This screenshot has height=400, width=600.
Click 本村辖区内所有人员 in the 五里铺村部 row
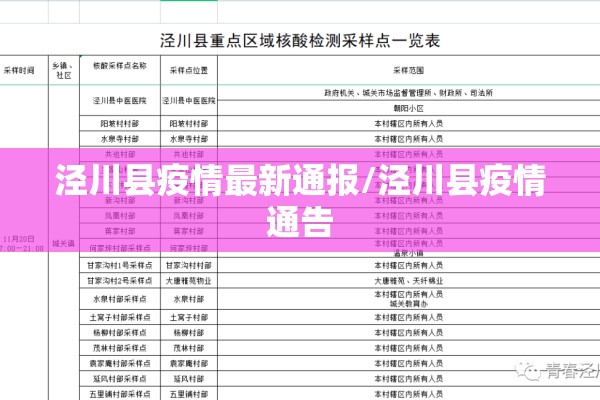click(x=409, y=394)
